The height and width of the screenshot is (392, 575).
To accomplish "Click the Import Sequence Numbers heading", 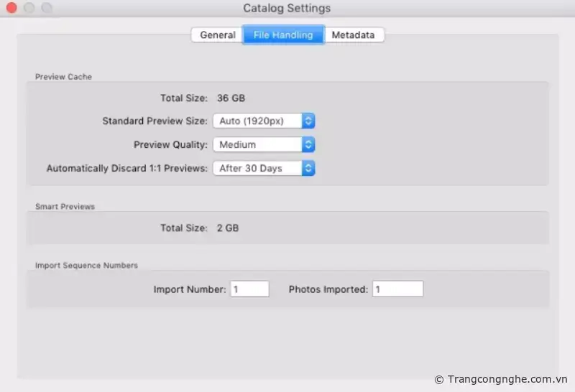I will click(x=86, y=265).
